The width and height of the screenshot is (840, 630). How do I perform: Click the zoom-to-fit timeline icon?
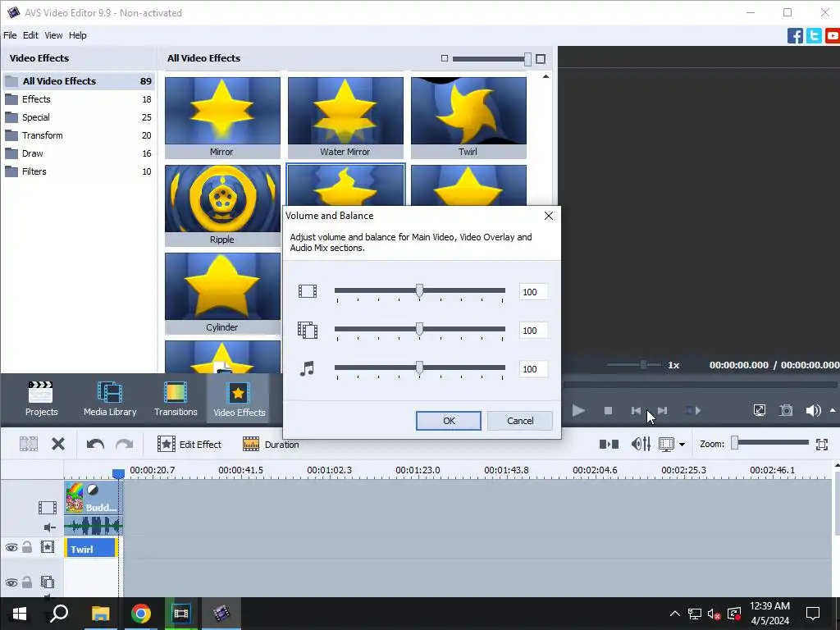point(822,444)
